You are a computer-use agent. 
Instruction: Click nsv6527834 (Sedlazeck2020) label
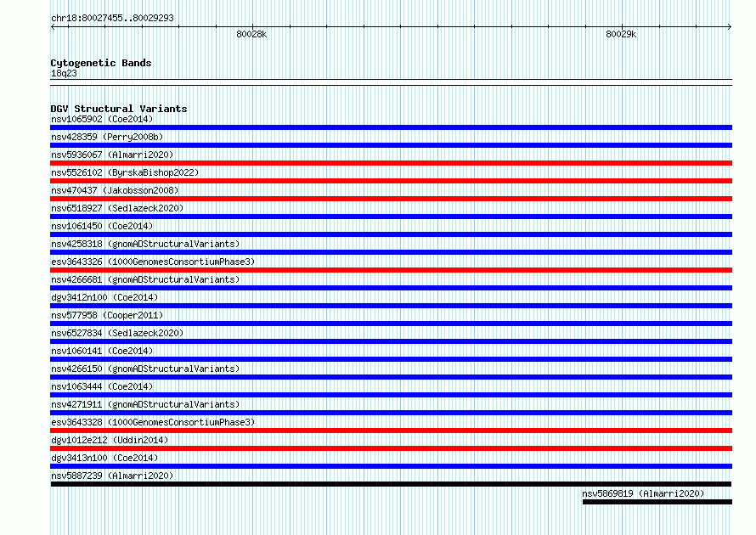117,333
